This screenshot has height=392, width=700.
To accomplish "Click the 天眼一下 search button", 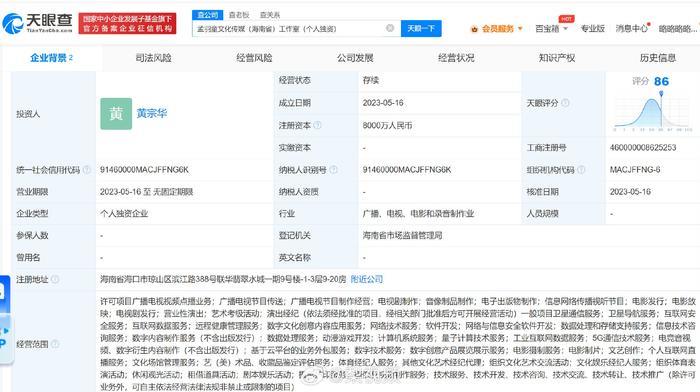I will [421, 28].
